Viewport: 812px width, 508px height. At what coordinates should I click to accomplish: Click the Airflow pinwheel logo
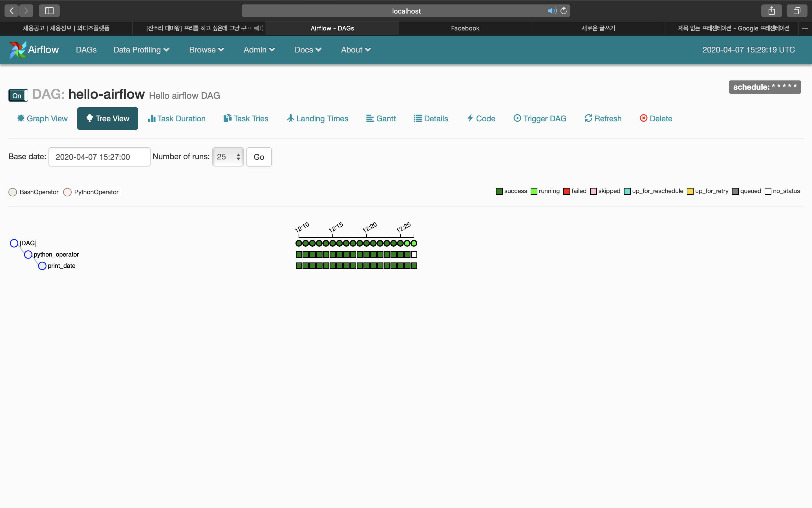click(x=17, y=50)
